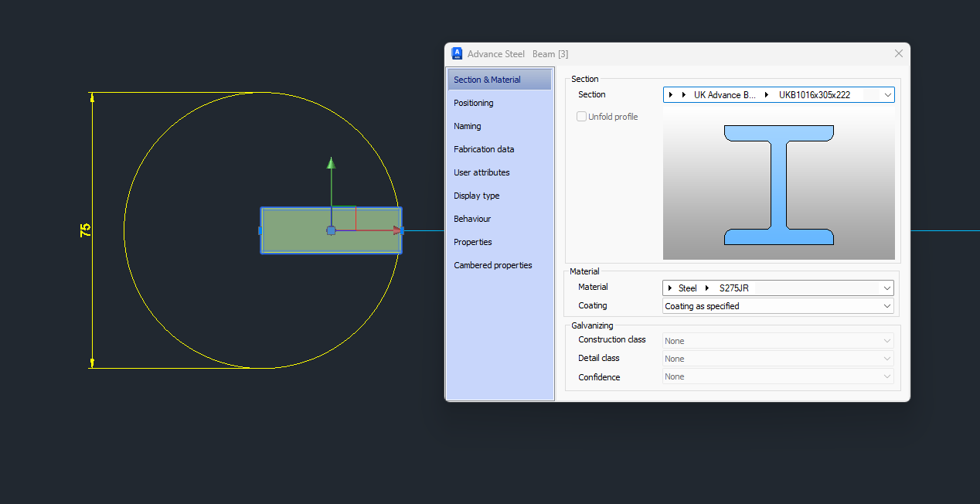Expand the Coating as specified dropdown
This screenshot has height=504, width=980.
click(778, 306)
